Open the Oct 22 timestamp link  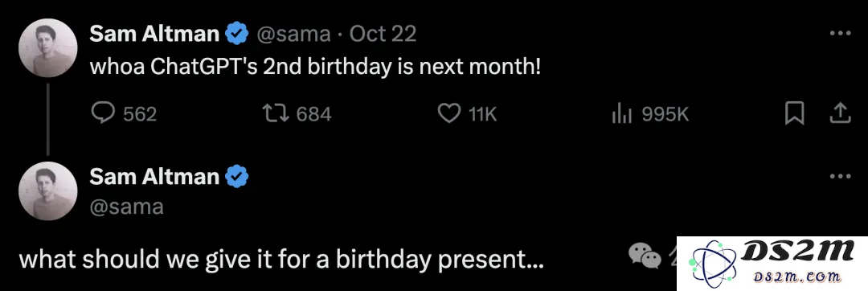(x=383, y=35)
